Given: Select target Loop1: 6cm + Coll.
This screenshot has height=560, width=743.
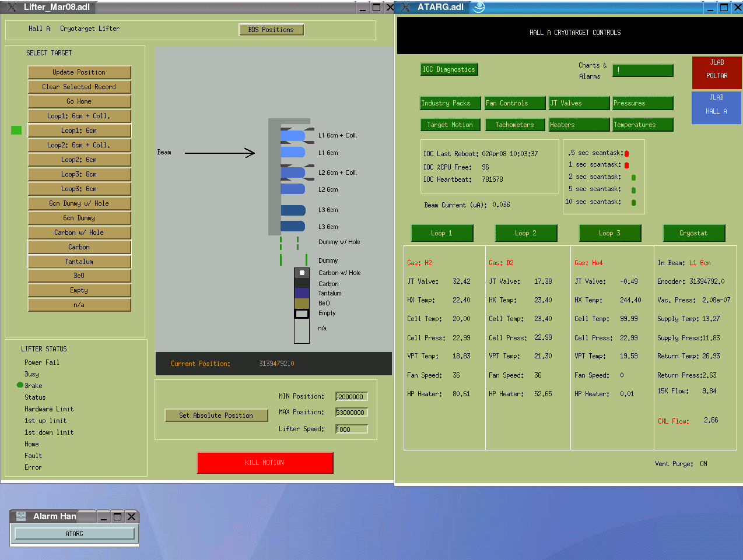Looking at the screenshot, I should pos(79,116).
